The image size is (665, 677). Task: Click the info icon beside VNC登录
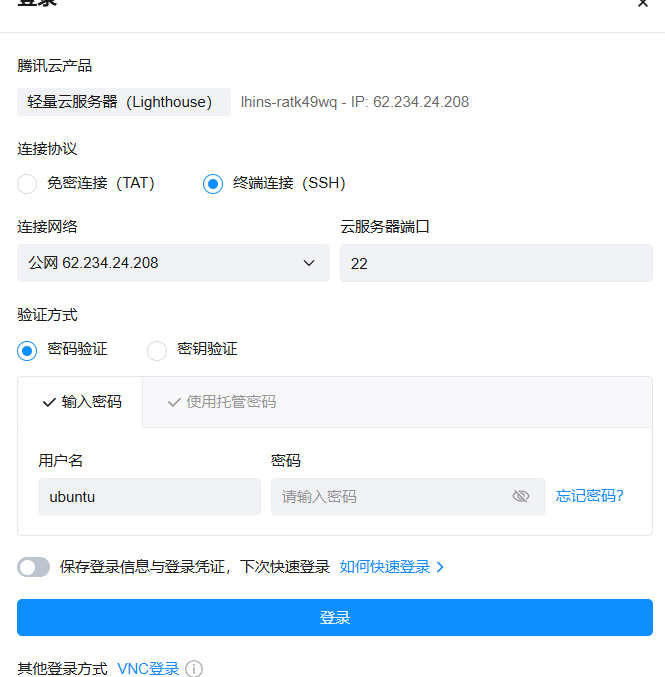tap(194, 669)
